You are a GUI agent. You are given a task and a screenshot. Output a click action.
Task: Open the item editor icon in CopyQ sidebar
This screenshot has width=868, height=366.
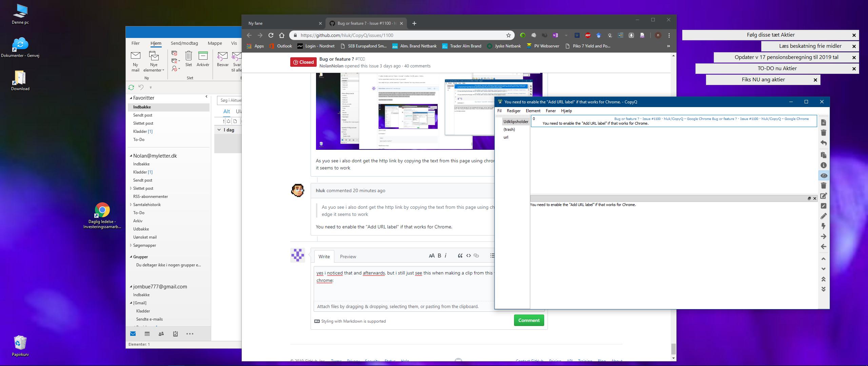coord(824,196)
